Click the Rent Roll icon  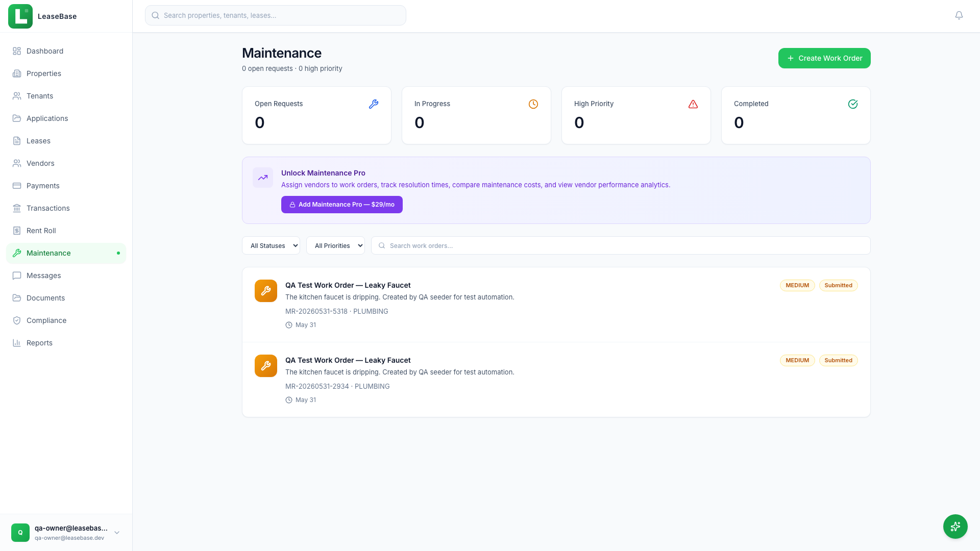(17, 231)
